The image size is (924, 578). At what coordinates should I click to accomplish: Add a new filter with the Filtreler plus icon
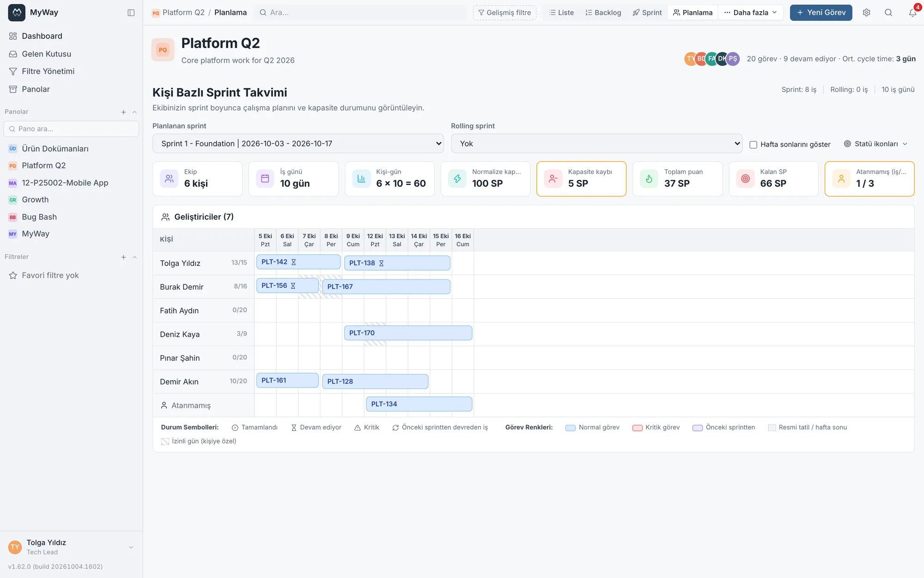click(x=123, y=257)
